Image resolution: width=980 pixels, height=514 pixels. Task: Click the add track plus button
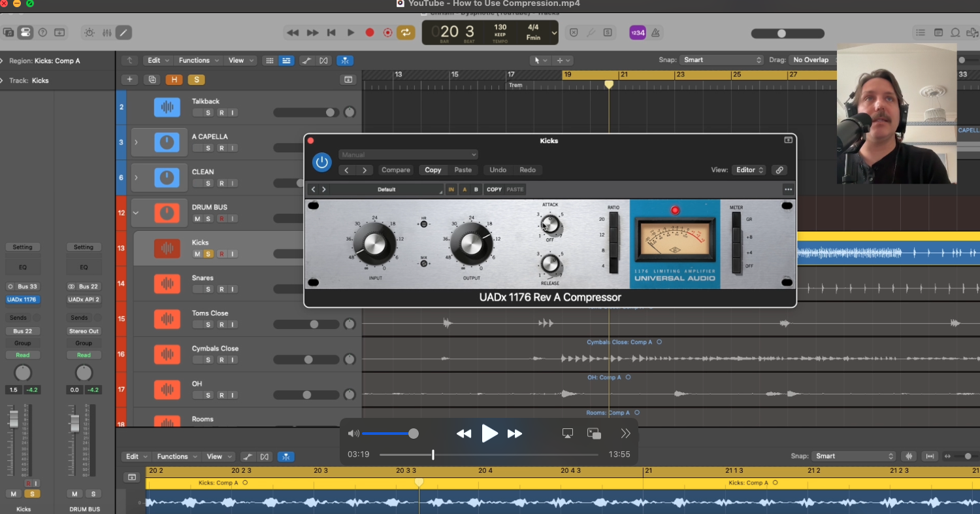point(129,80)
